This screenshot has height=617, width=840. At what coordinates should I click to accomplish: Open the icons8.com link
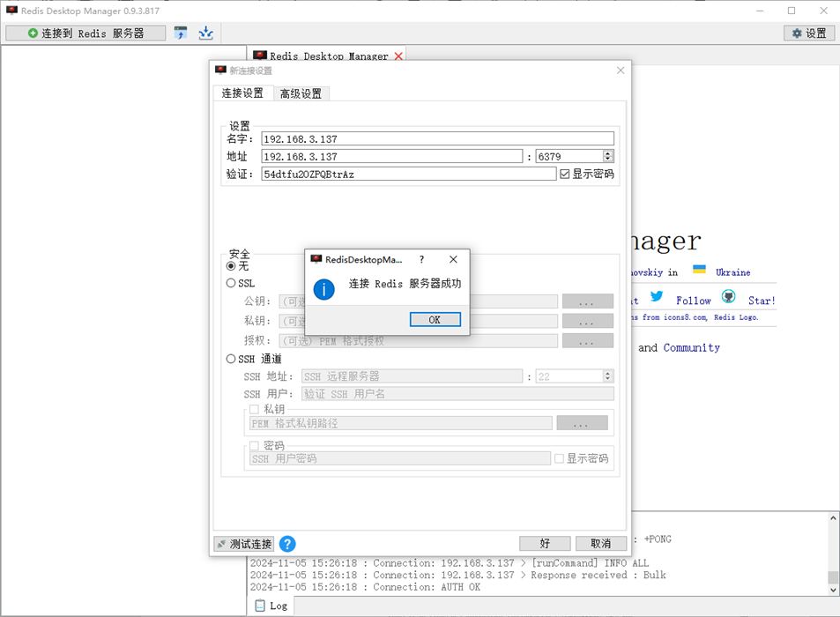click(x=686, y=317)
